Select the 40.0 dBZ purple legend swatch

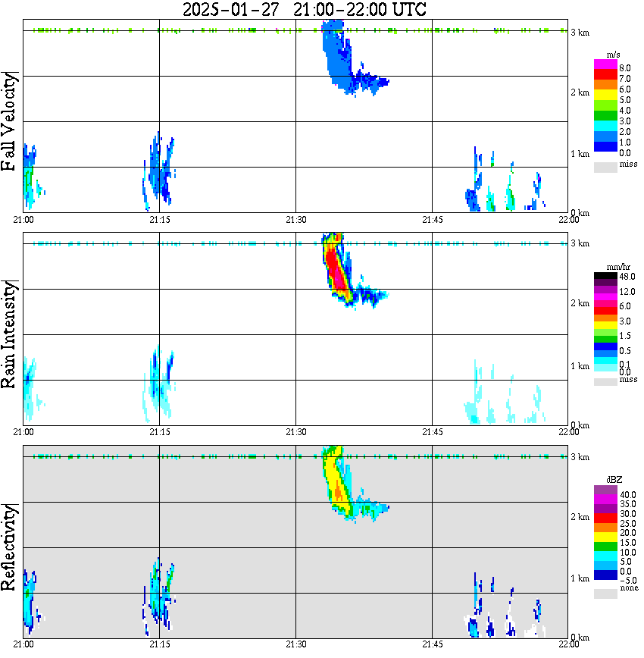605,490
